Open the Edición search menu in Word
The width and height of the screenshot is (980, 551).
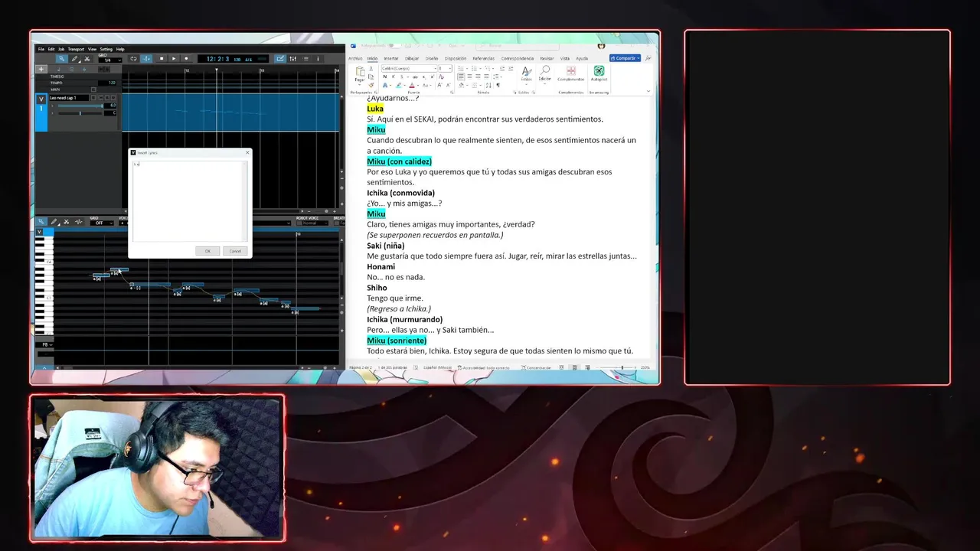coord(544,73)
